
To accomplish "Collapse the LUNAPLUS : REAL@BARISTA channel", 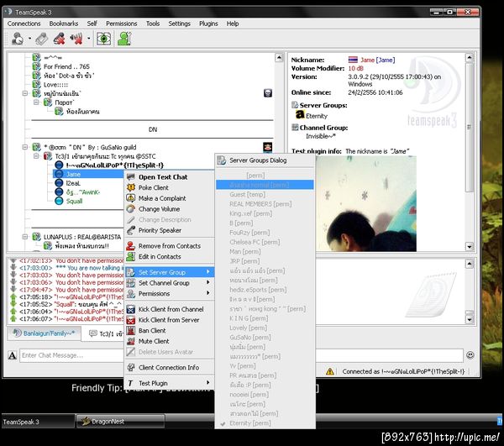I will [x=24, y=237].
